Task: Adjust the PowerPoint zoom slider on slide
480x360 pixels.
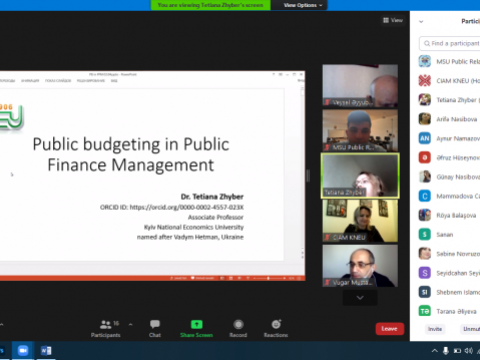Action: [268, 278]
